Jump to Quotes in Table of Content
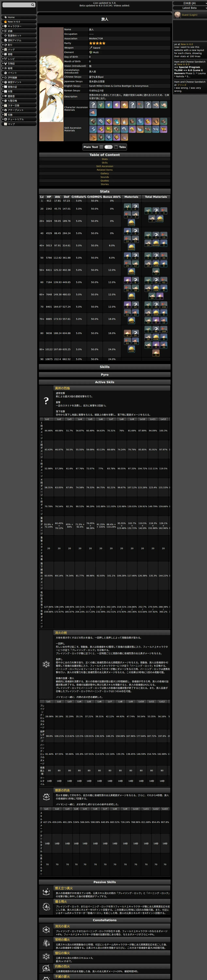 click(105, 180)
